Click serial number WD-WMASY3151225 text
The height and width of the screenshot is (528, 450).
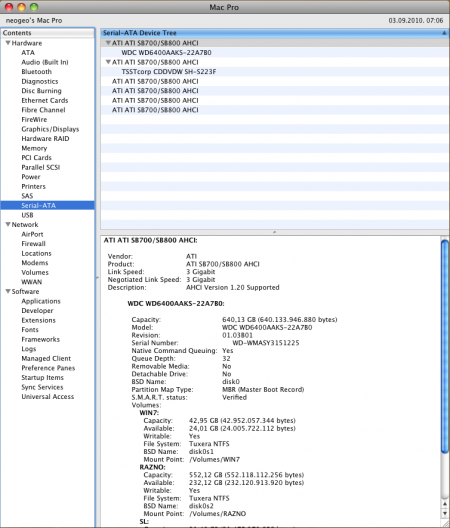(x=266, y=343)
